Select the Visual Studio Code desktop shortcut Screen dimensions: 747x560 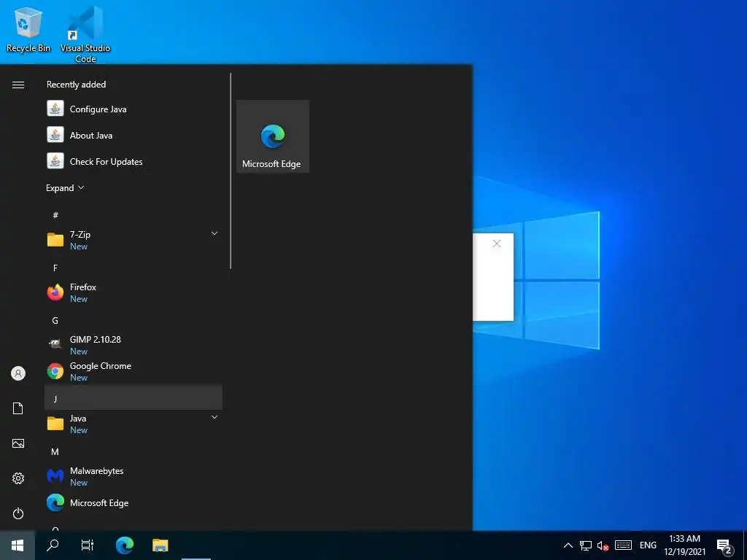point(85,34)
